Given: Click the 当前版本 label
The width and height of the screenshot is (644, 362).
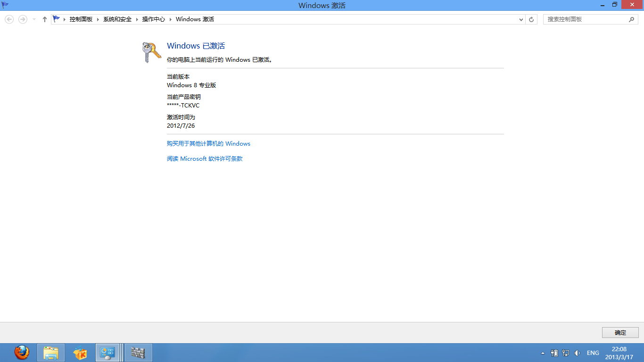Looking at the screenshot, I should pyautogui.click(x=178, y=76).
